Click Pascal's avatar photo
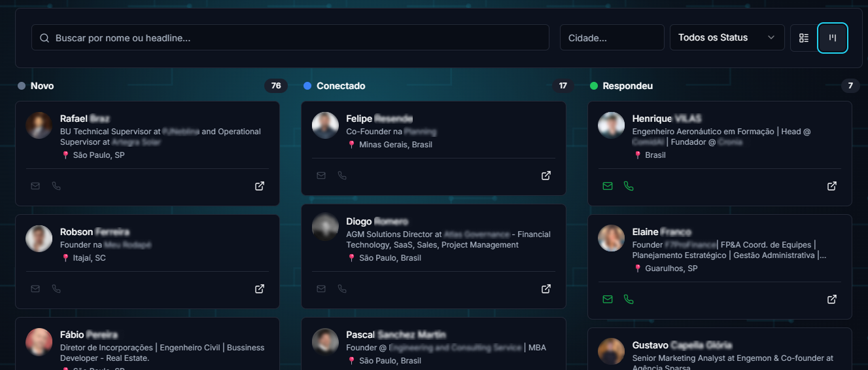Screen dimensions: 868x370 click(325, 341)
